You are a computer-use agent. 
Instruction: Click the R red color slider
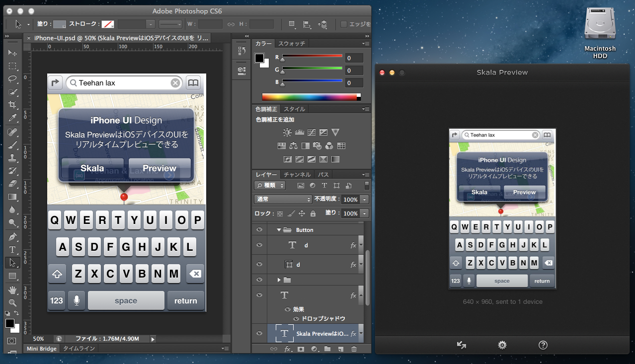click(x=312, y=57)
